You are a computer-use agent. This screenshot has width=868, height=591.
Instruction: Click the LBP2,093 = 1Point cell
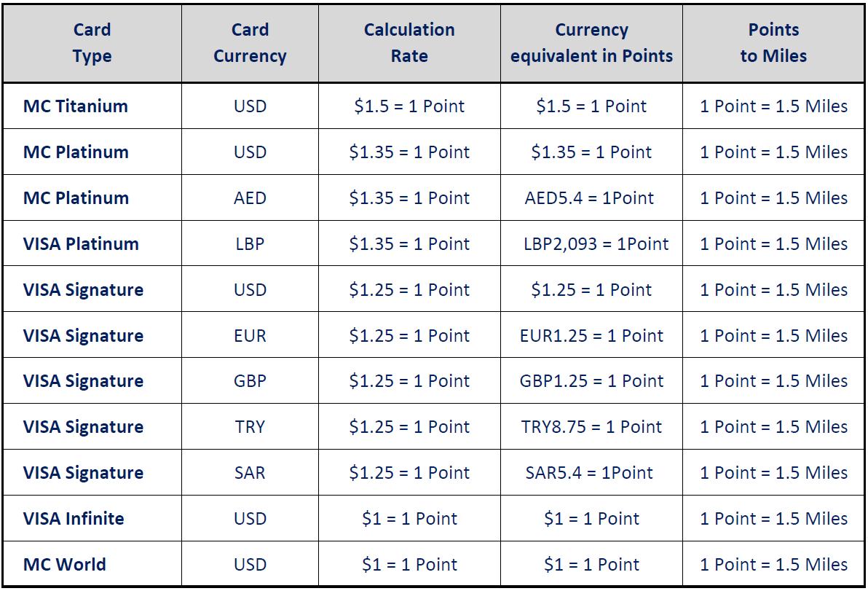click(x=596, y=243)
